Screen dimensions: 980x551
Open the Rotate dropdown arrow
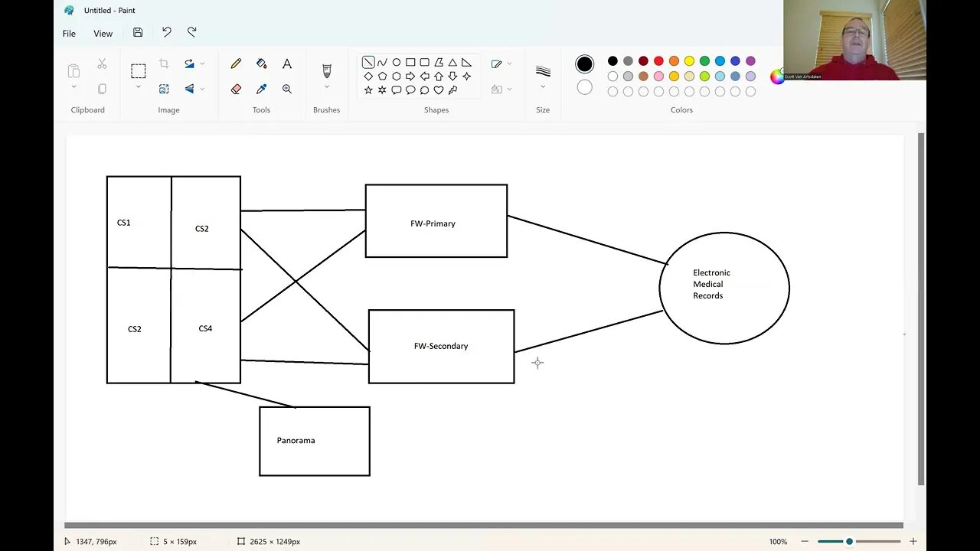point(202,64)
